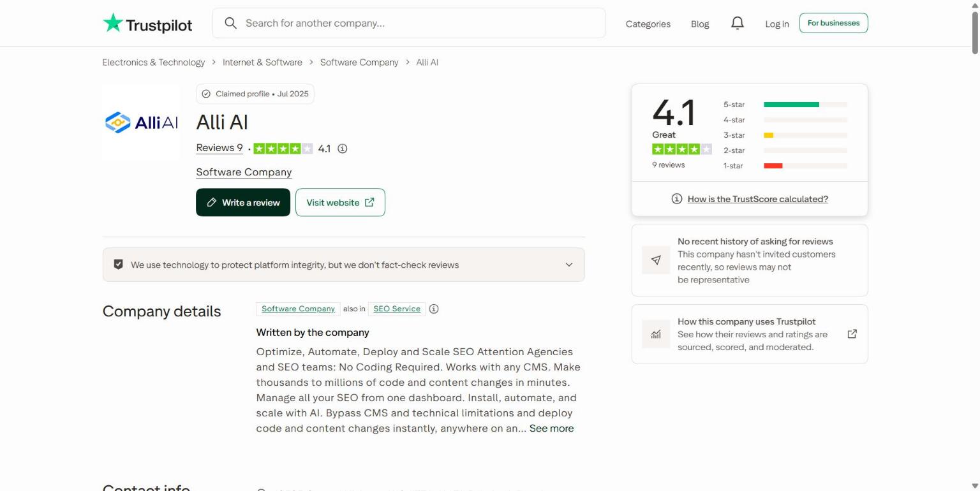The height and width of the screenshot is (491, 980).
Task: Go to the Blog
Action: click(x=700, y=24)
